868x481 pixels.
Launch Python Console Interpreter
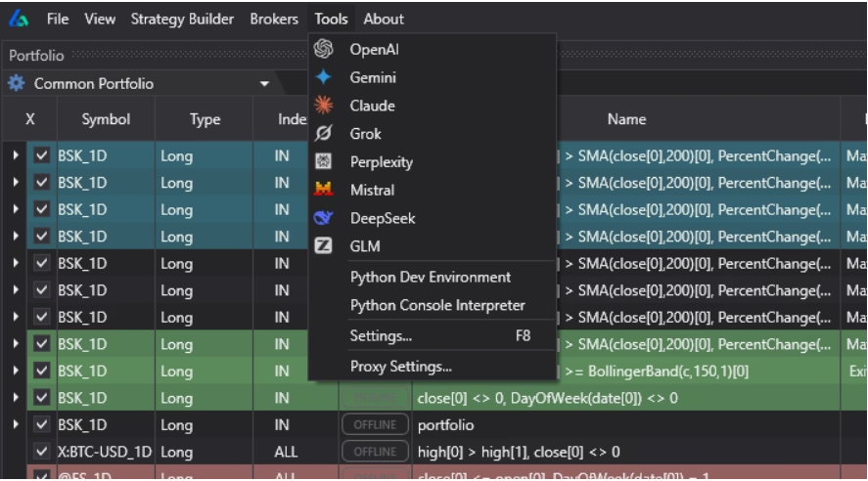click(x=437, y=305)
